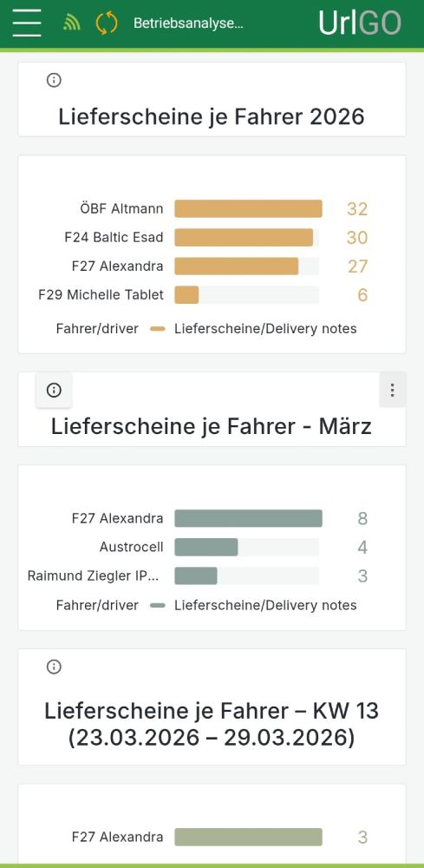
Task: Click the green connection signal icon
Action: 72,23
